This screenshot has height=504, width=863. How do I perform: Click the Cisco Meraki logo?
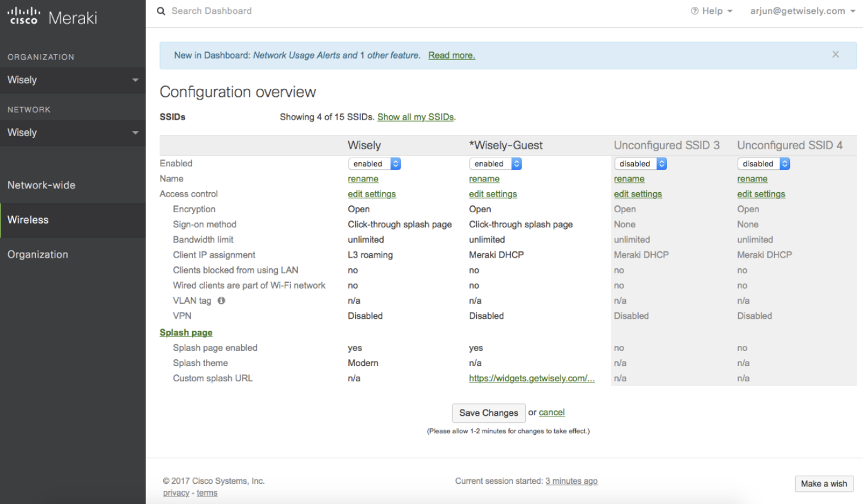52,17
